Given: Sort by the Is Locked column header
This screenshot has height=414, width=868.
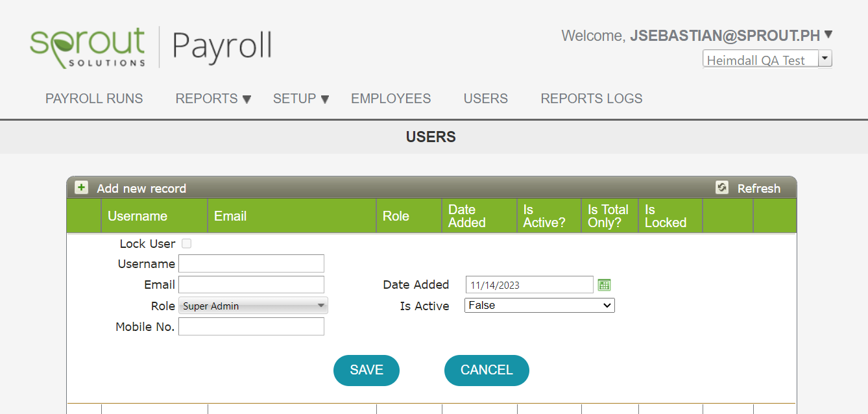Looking at the screenshot, I should click(x=666, y=216).
